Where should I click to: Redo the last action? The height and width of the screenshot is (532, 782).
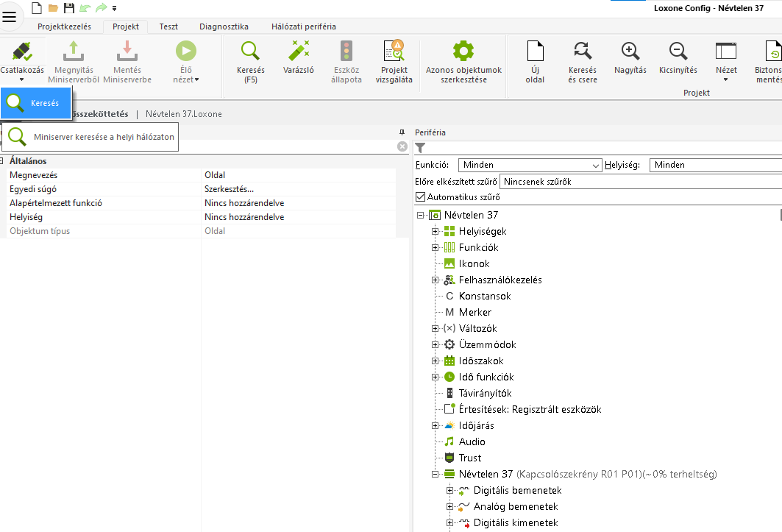tap(102, 8)
